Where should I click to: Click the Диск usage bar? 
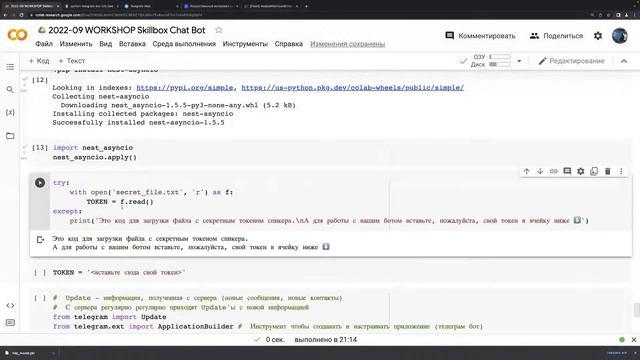click(x=500, y=64)
